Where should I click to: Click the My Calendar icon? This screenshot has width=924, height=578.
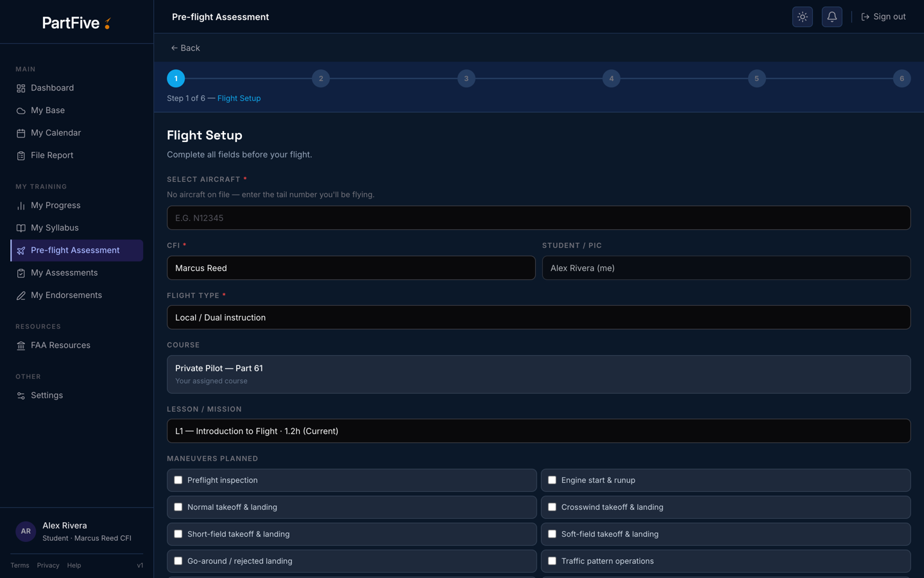21,133
